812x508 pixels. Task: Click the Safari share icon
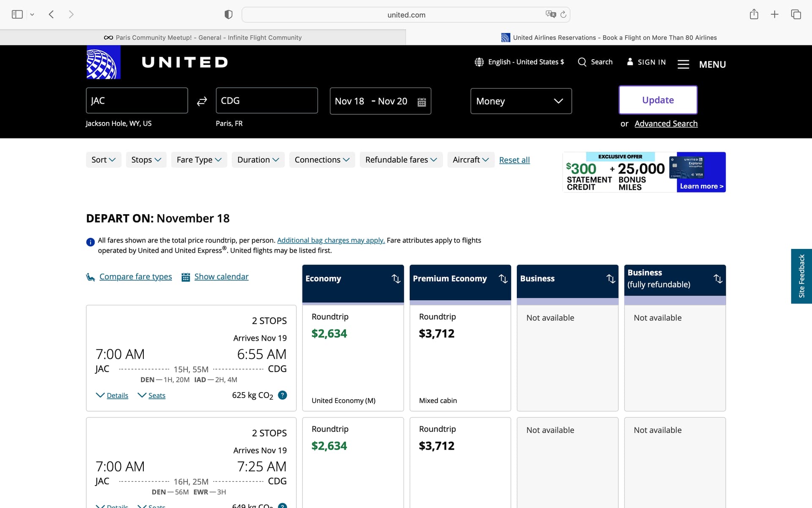coord(754,14)
